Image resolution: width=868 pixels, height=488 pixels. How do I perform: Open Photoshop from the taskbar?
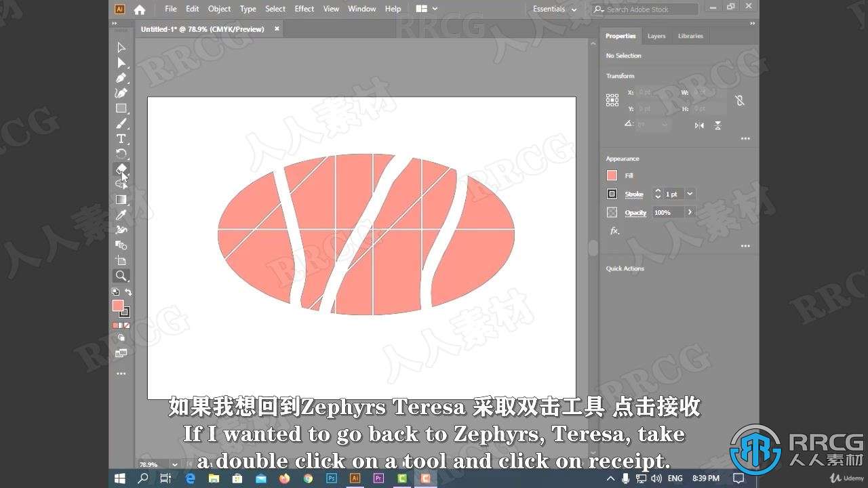[332, 478]
